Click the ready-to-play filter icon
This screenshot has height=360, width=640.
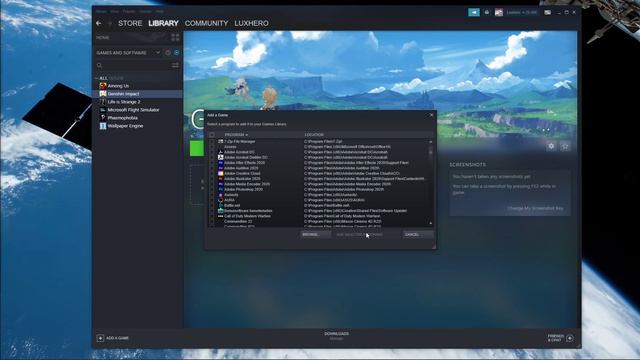tap(177, 53)
